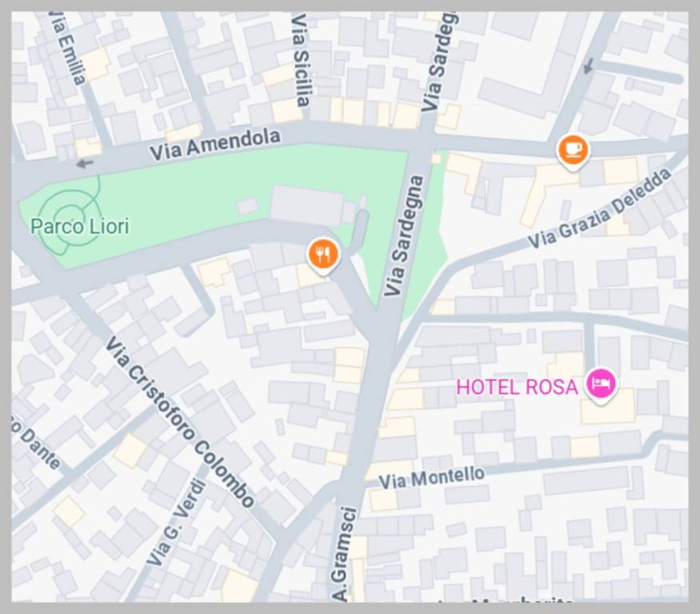Select the orange coffee cup cafe marker

pos(574,151)
